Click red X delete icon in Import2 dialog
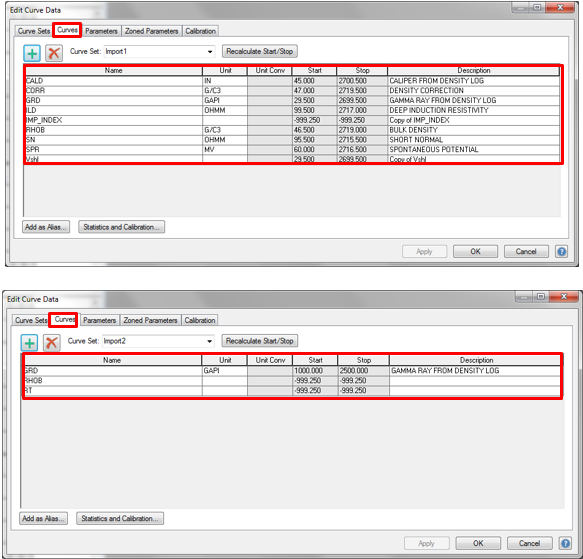The image size is (583, 559). (x=52, y=343)
